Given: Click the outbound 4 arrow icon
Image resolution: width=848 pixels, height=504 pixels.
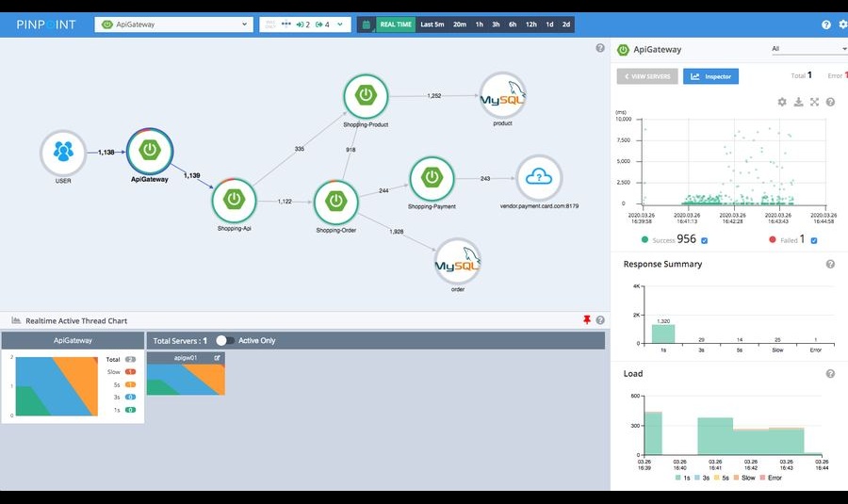Looking at the screenshot, I should point(322,24).
